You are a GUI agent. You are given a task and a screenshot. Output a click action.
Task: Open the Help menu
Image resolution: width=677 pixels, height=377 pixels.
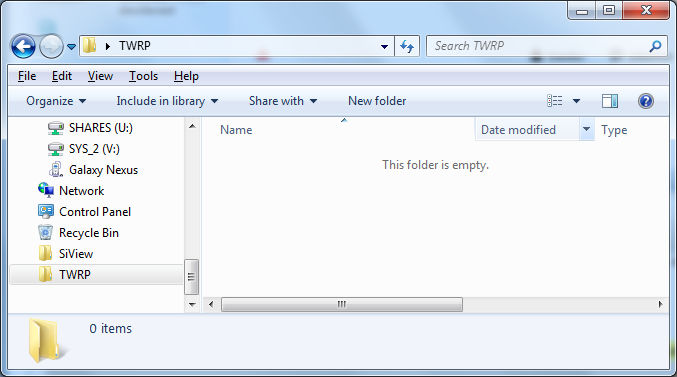[186, 76]
